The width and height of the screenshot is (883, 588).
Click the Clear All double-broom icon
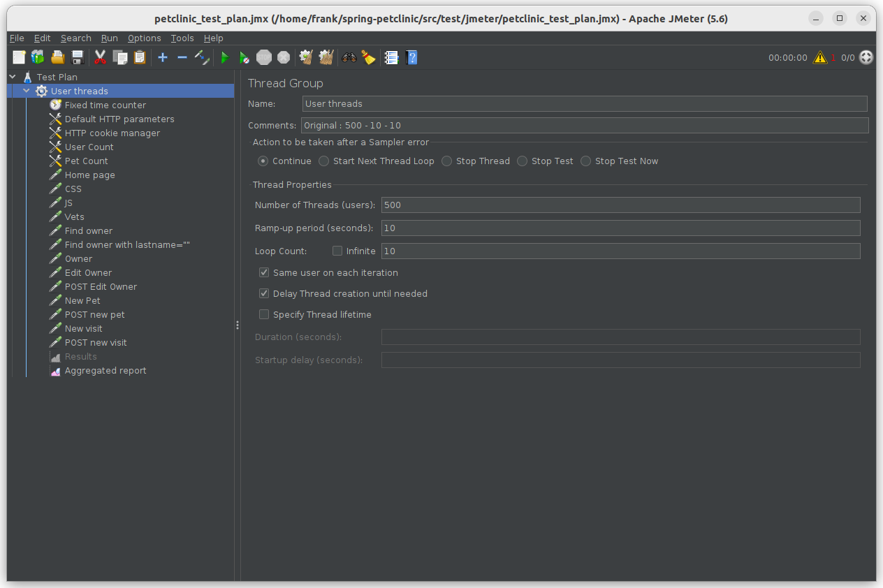pos(326,58)
